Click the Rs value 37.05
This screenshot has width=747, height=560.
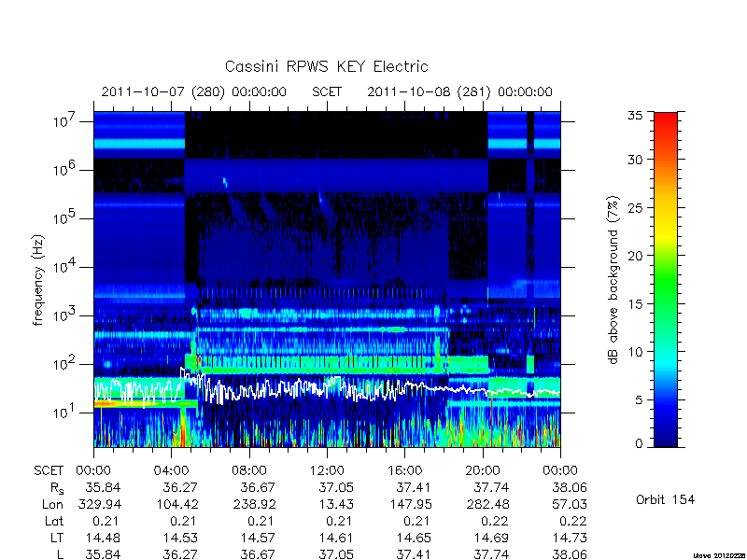336,487
